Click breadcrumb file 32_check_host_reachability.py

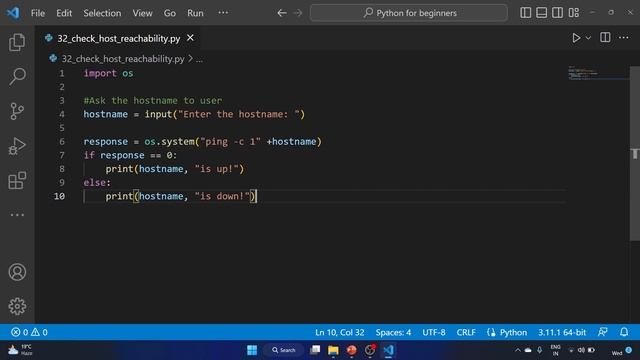coord(123,59)
